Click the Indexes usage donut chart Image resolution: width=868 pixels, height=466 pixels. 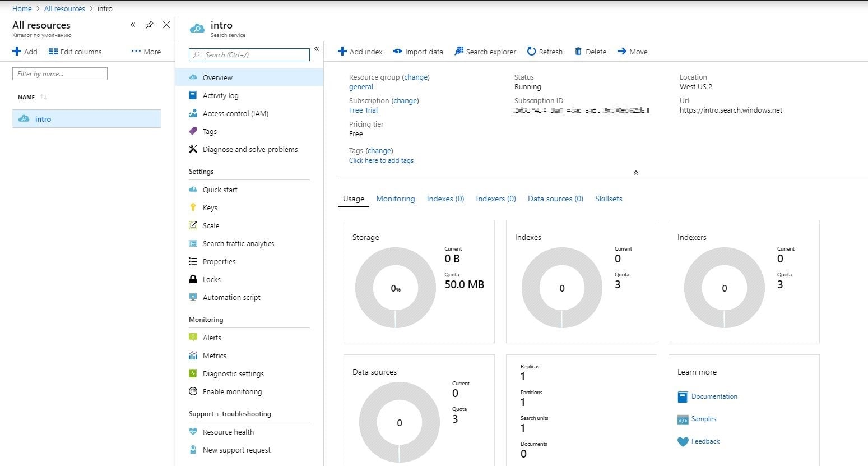(x=562, y=288)
